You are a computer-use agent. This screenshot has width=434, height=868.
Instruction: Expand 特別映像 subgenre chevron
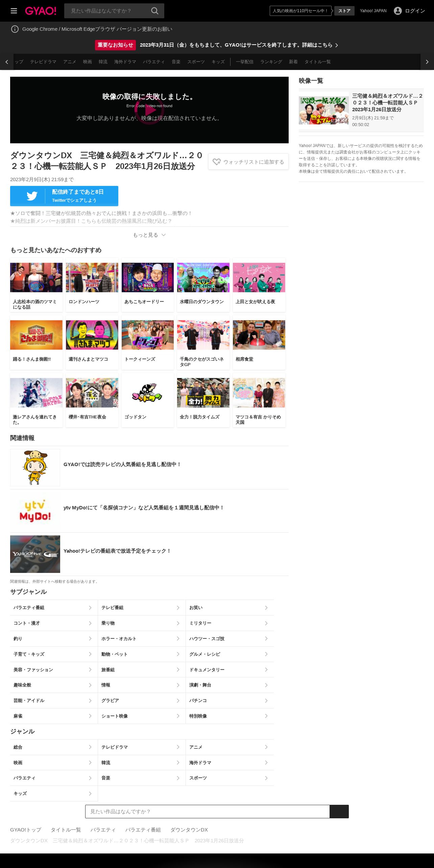tap(266, 716)
